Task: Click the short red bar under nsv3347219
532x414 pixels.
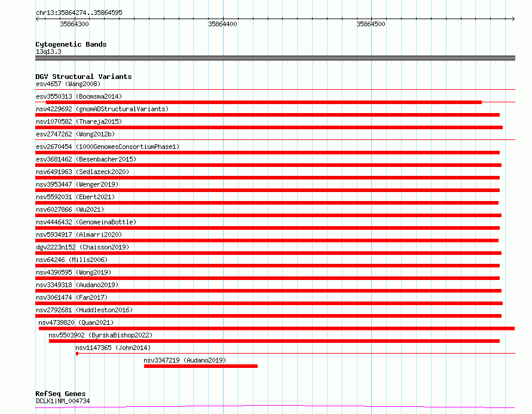Action: 200,366
